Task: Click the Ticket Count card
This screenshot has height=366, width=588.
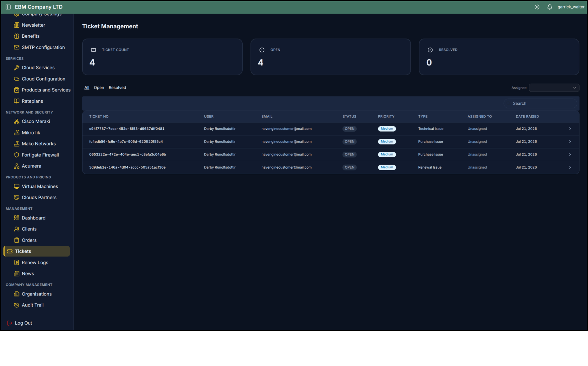Action: click(x=162, y=57)
